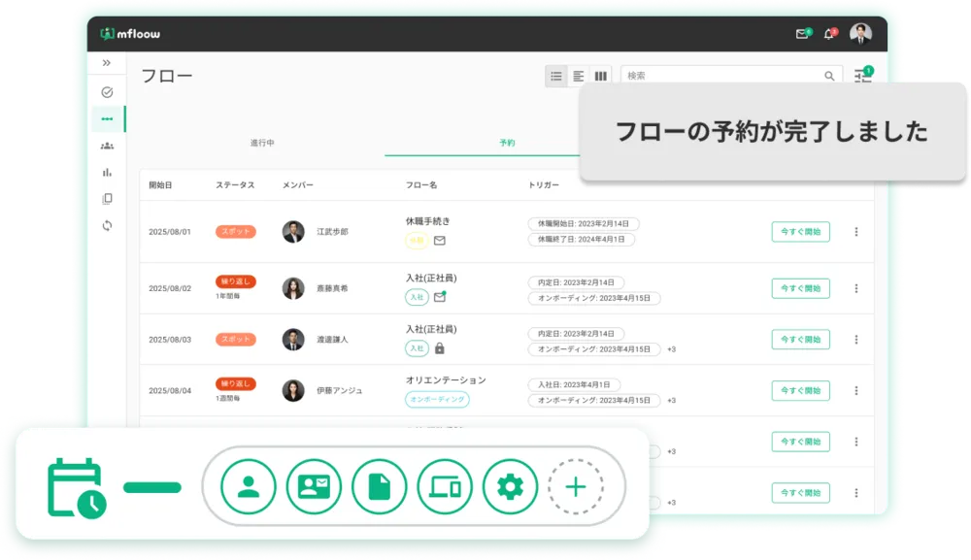Open the tasks checkmark sidebar icon
The height and width of the screenshot is (560, 971).
coord(107,92)
